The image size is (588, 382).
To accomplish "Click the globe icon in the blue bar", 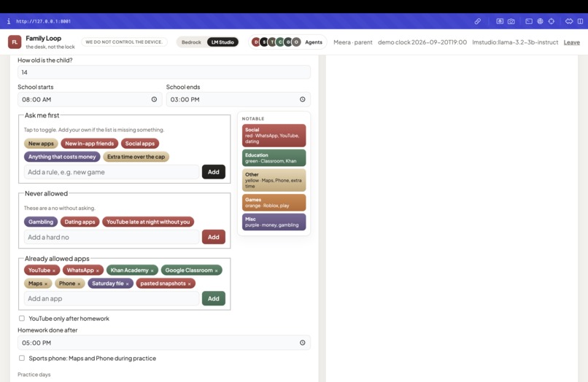I will (x=540, y=21).
